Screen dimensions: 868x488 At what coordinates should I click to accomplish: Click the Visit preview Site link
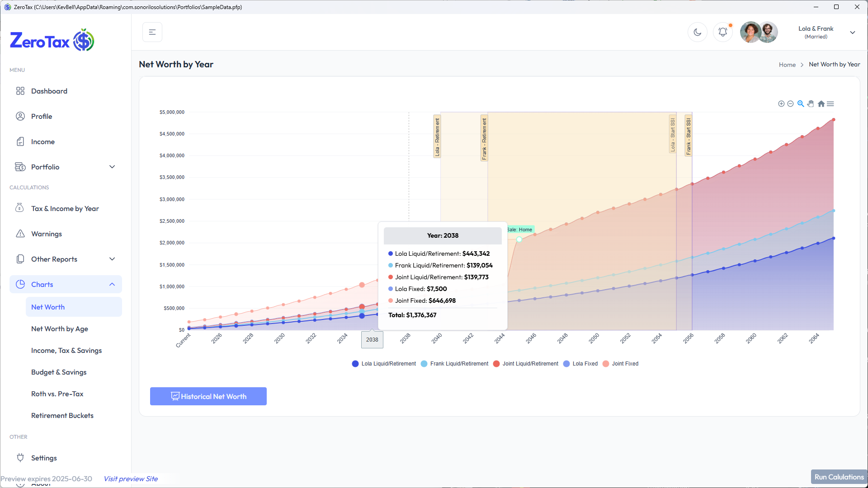click(x=131, y=479)
